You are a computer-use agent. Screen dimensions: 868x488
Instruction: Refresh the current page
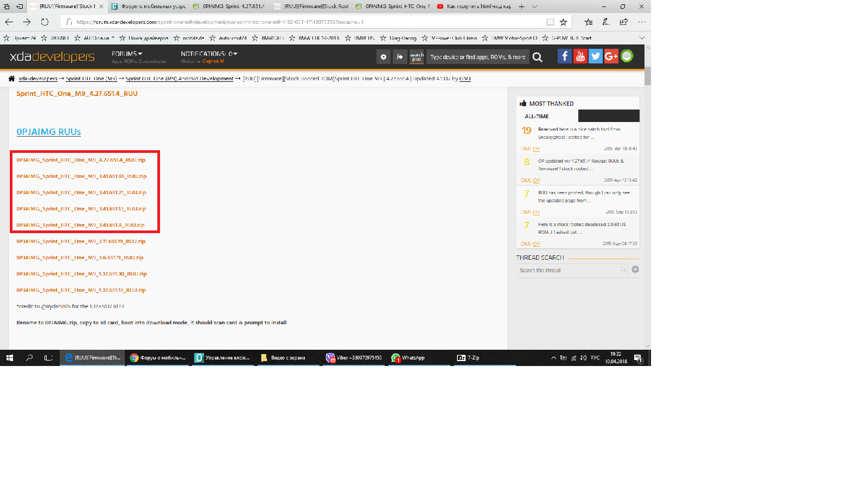[x=44, y=22]
